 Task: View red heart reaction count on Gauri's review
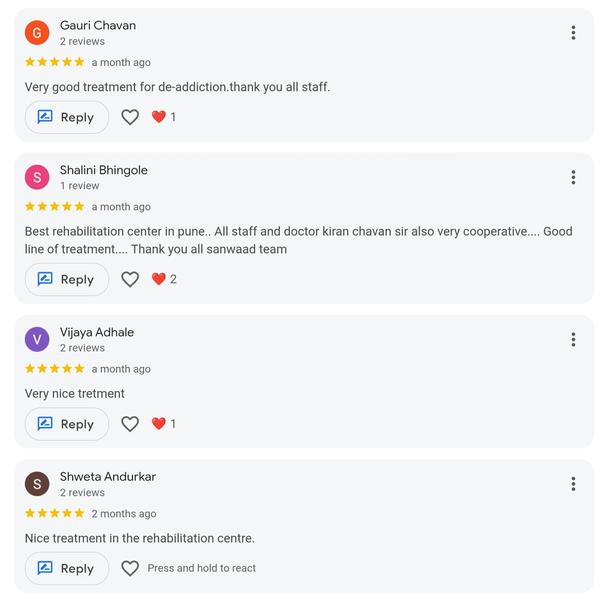tap(164, 117)
